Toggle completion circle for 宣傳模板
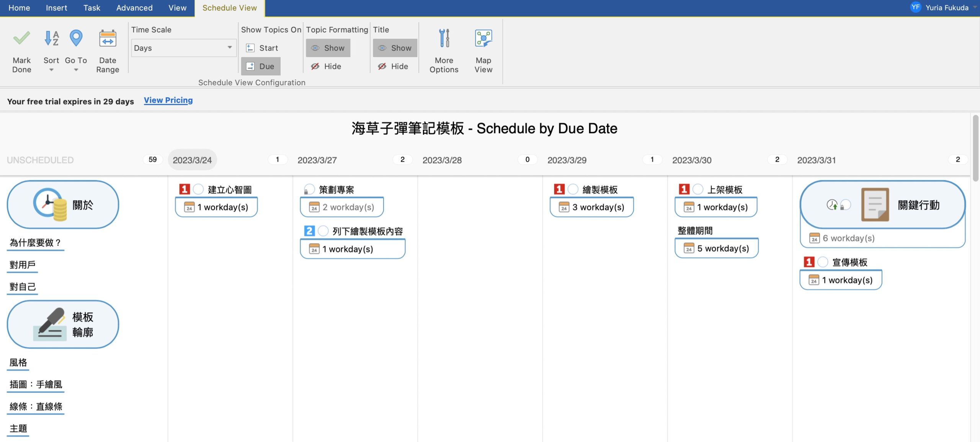The width and height of the screenshot is (980, 442). click(x=823, y=262)
